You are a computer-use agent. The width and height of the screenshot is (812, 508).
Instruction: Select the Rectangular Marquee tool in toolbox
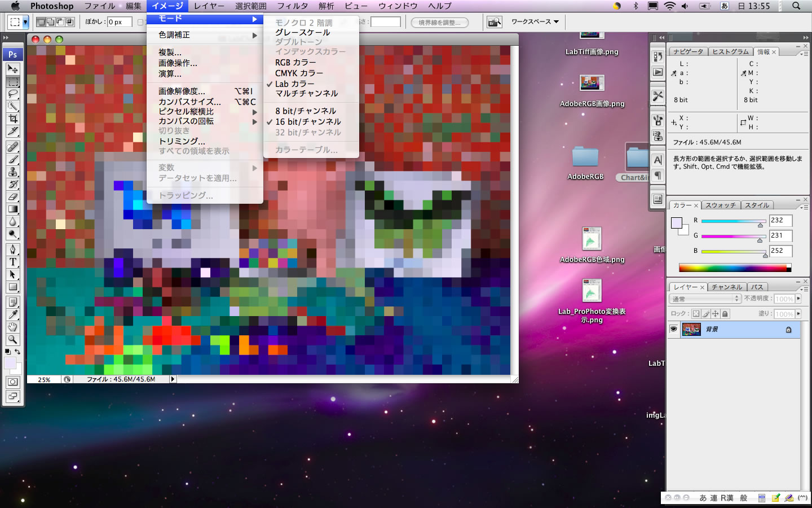click(12, 81)
